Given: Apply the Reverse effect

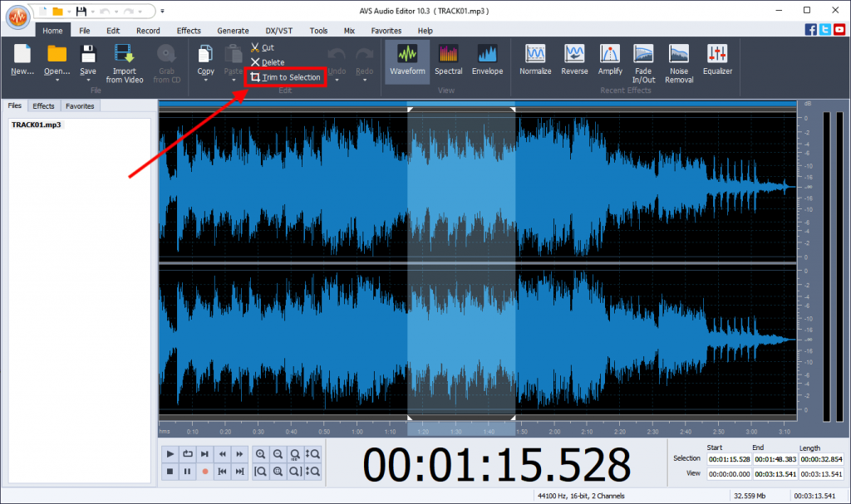Looking at the screenshot, I should [x=574, y=61].
